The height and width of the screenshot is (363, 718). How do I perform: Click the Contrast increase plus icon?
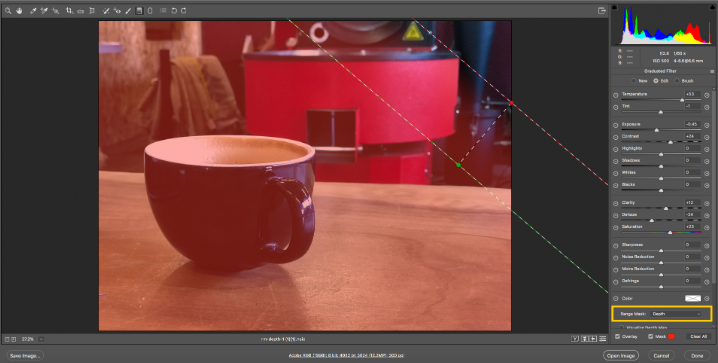tap(707, 137)
